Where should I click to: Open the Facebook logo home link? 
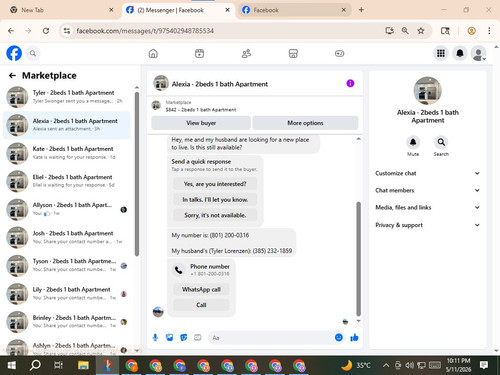(x=14, y=53)
